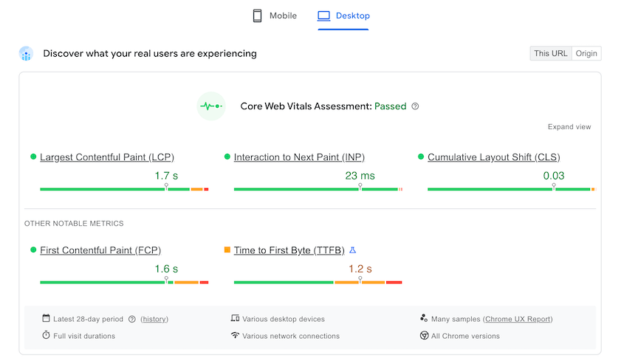Open the history link
Image resolution: width=624 pixels, height=364 pixels.
point(154,320)
